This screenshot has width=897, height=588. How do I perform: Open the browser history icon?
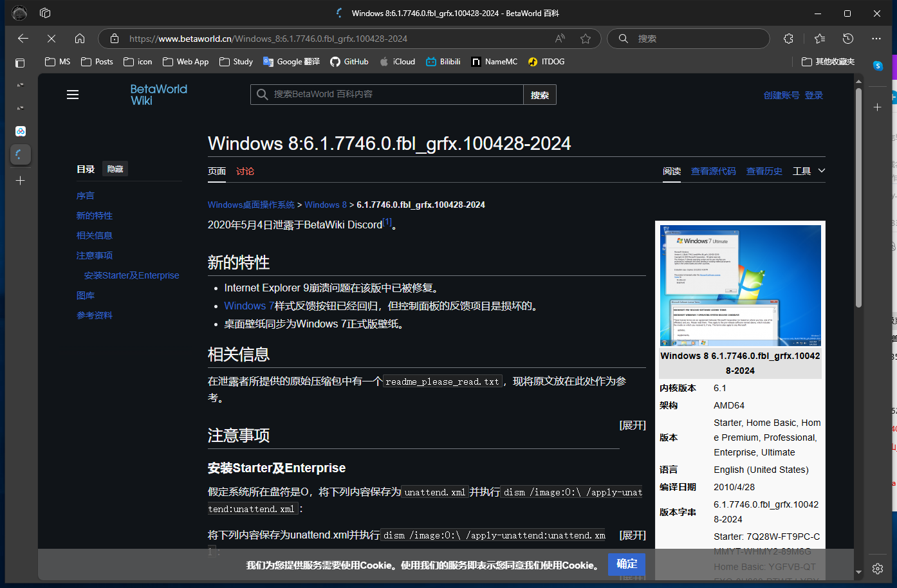848,39
